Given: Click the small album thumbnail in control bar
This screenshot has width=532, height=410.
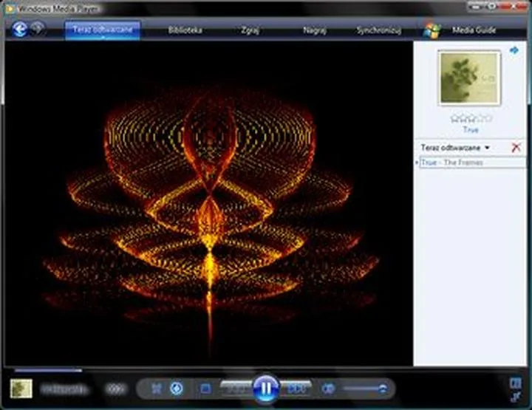Looking at the screenshot, I should [x=21, y=389].
